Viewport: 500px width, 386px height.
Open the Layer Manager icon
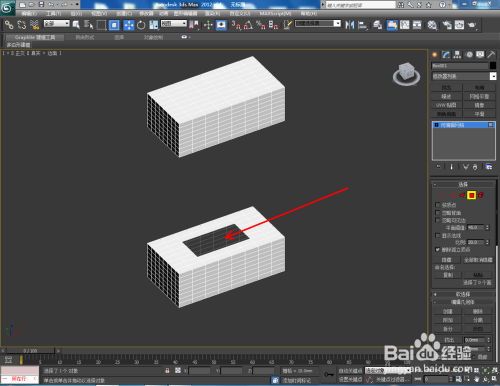377,25
